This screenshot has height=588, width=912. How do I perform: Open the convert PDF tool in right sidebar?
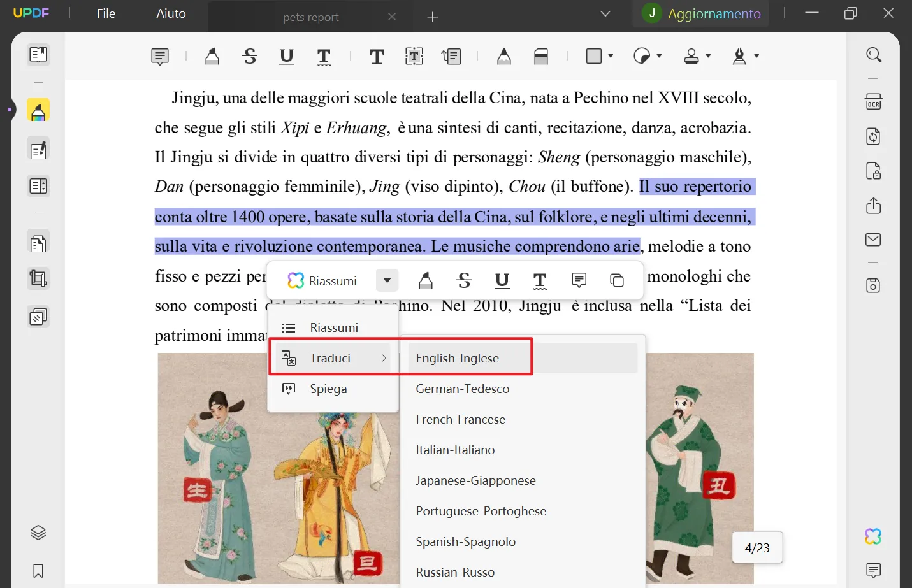[874, 136]
